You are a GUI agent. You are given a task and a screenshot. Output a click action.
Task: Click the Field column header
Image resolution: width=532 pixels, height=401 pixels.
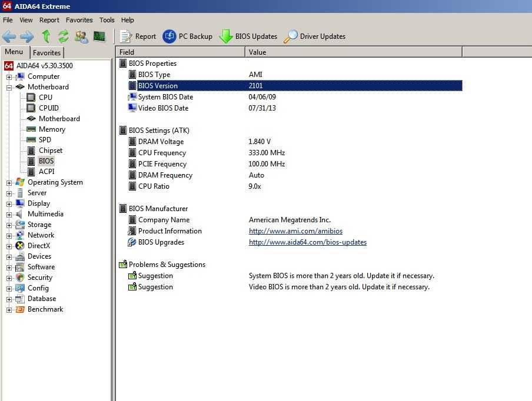[181, 52]
